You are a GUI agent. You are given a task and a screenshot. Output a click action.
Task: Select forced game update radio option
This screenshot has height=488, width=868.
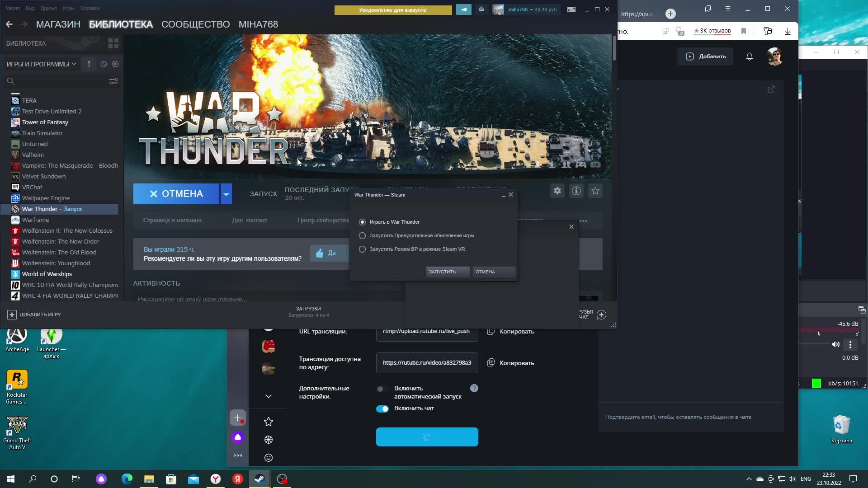point(362,235)
